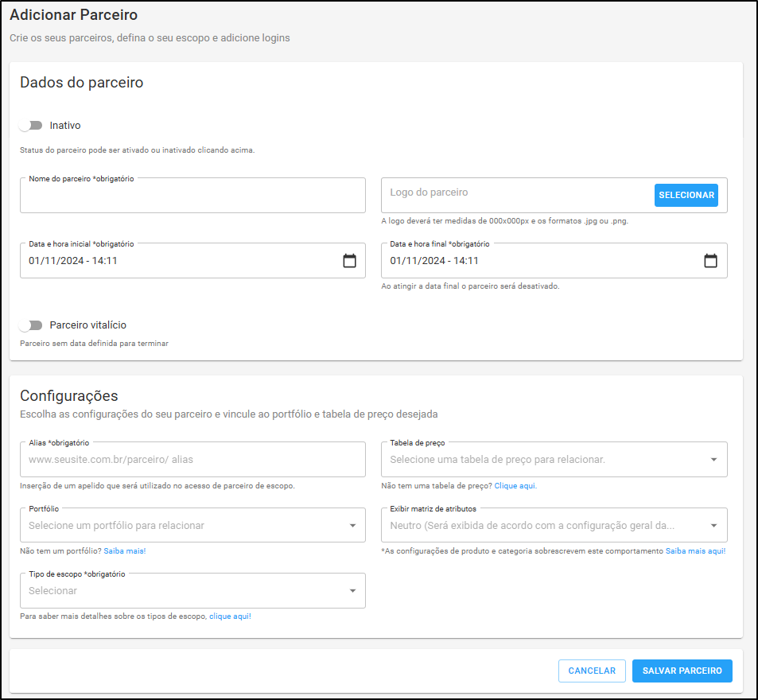Open the Clique aqui price table link

click(x=515, y=486)
